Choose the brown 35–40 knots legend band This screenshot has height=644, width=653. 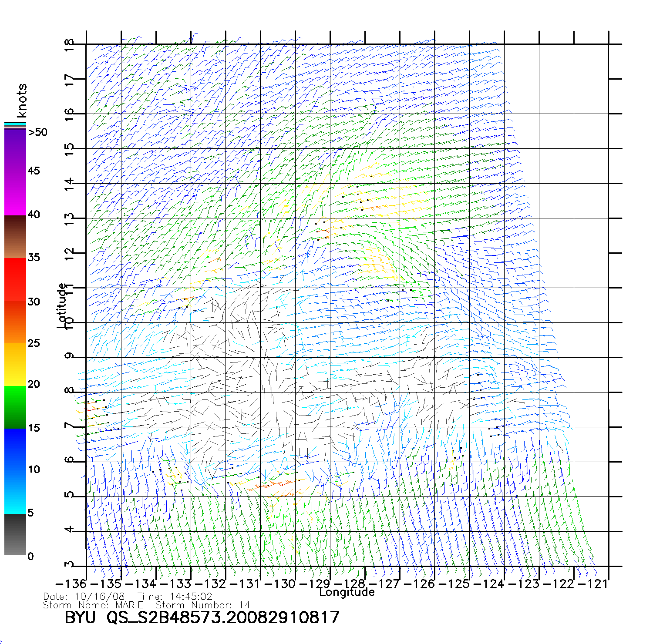tap(15, 237)
